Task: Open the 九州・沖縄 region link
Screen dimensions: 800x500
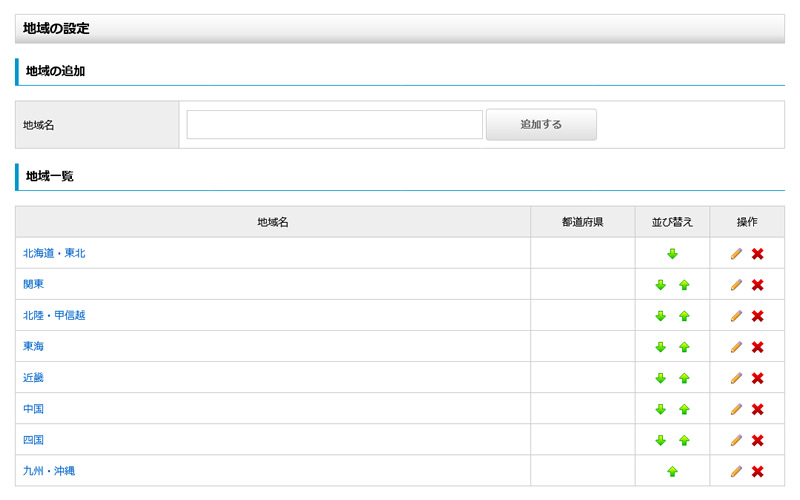Action: pos(48,470)
